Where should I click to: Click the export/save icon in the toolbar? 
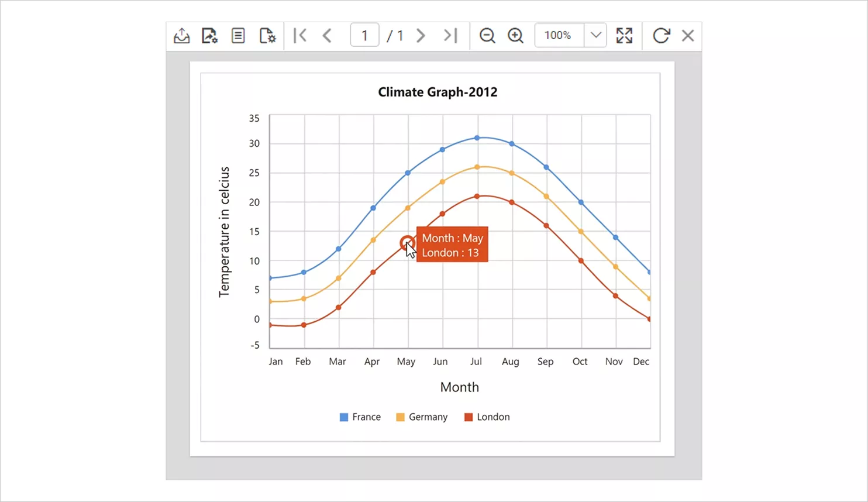(181, 35)
